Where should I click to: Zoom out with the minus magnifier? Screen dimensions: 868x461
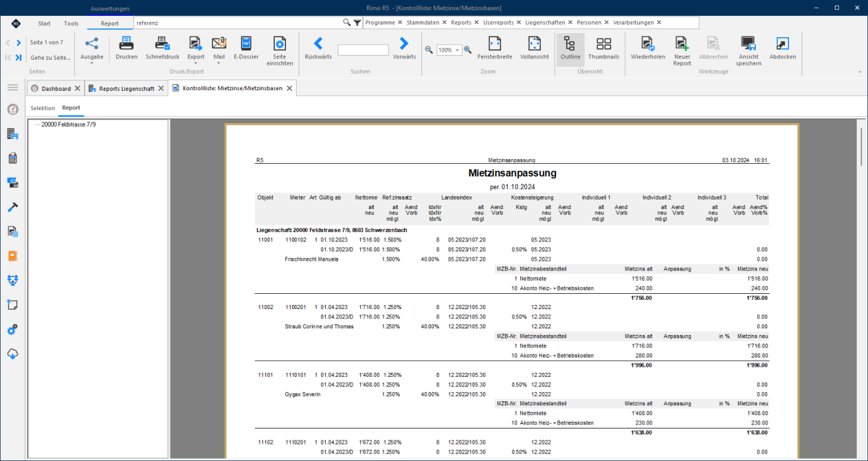pyautogui.click(x=429, y=50)
